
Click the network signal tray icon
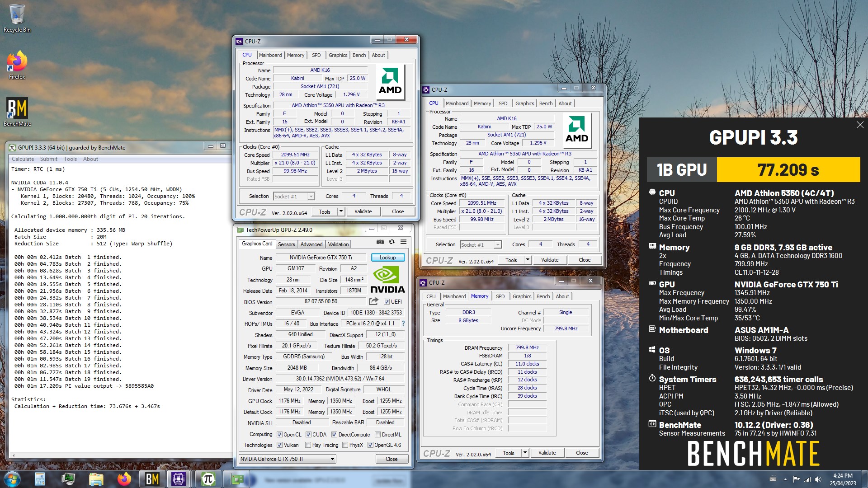coord(807,479)
